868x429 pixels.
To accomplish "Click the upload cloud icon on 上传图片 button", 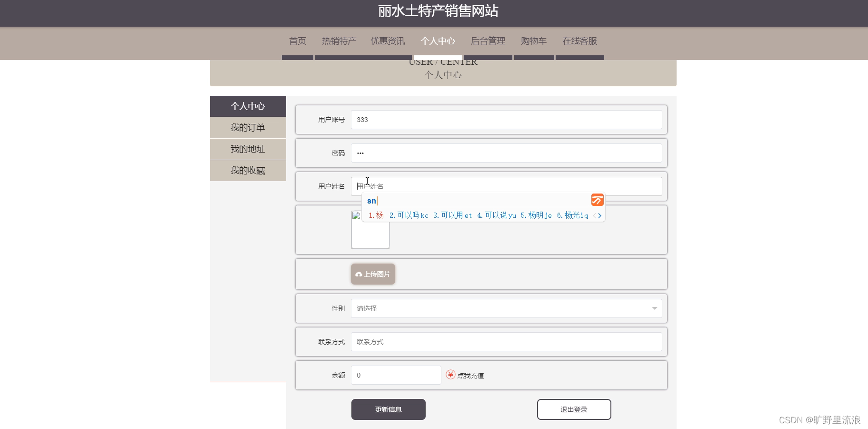I will coord(359,274).
